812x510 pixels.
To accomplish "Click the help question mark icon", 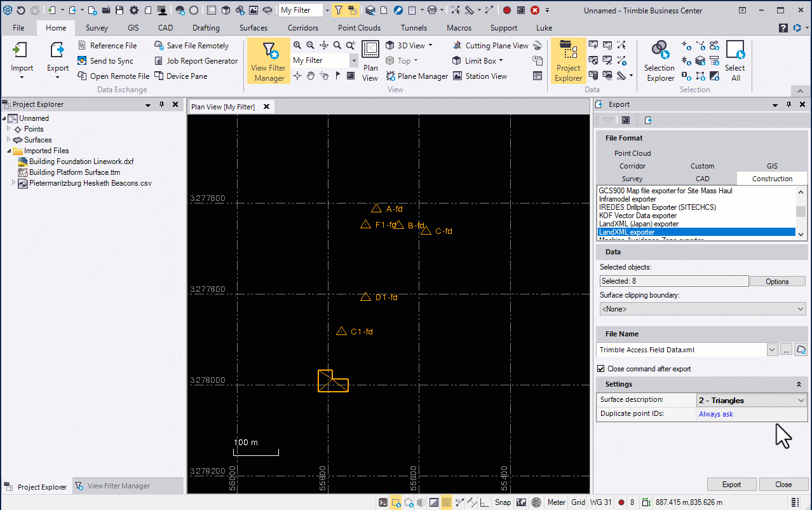I will pos(783,28).
